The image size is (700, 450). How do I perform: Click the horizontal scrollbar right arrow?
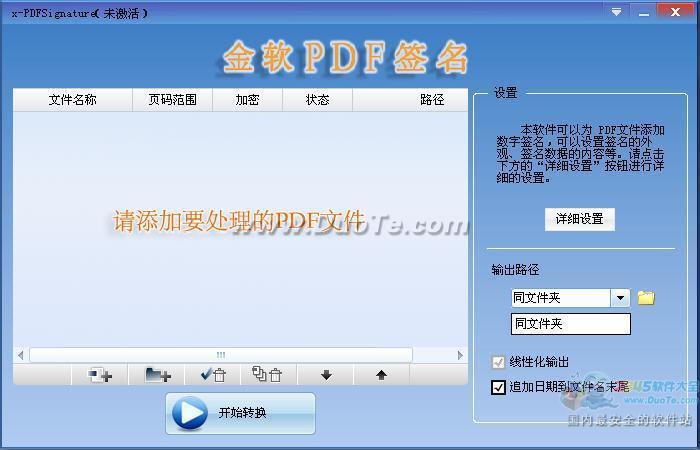pyautogui.click(x=460, y=355)
